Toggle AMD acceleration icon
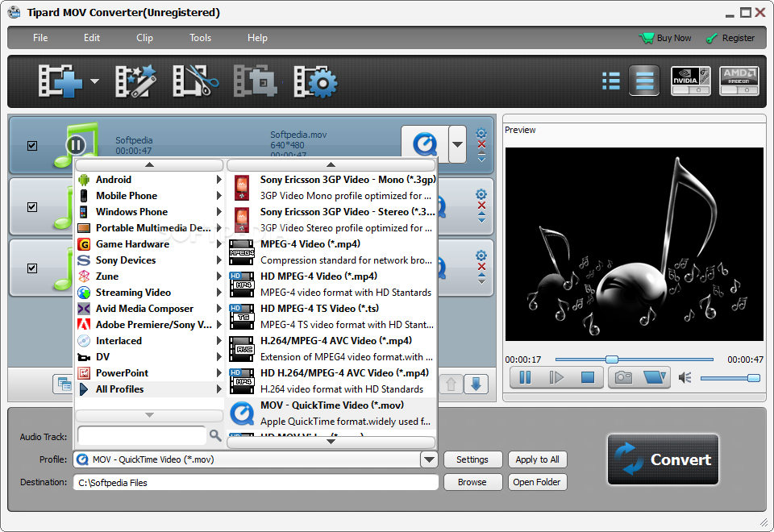The width and height of the screenshot is (774, 532). point(739,81)
